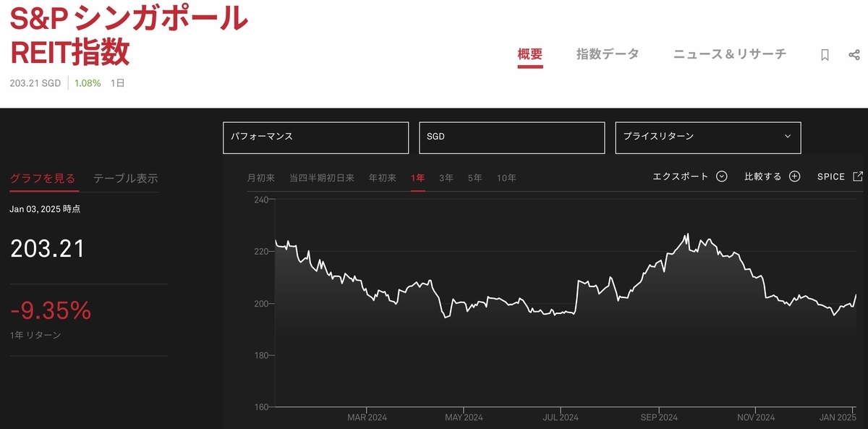Image resolution: width=868 pixels, height=429 pixels.
Task: Click the 240 y-axis value
Action: (261, 200)
